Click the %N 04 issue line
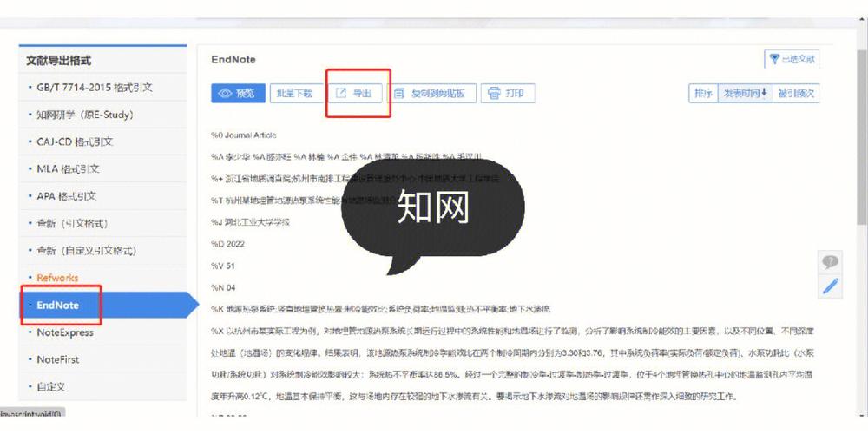This screenshot has height=434, width=868. (223, 287)
